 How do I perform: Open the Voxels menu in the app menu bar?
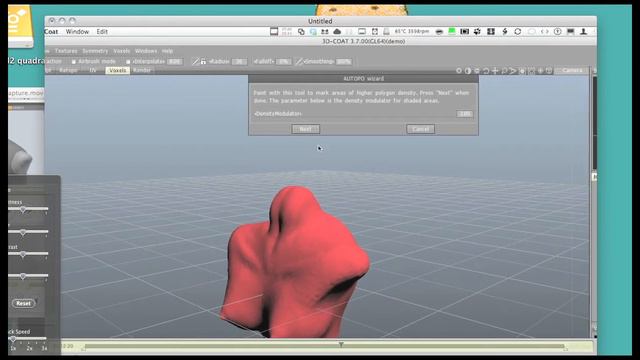coord(122,51)
